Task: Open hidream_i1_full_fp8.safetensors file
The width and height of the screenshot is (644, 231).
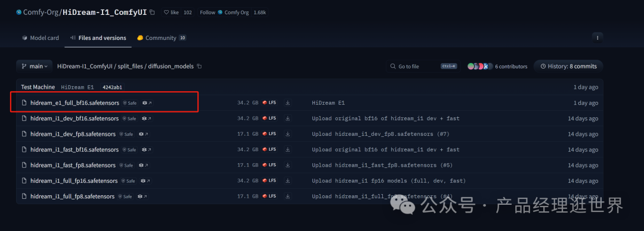Action: (x=72, y=196)
